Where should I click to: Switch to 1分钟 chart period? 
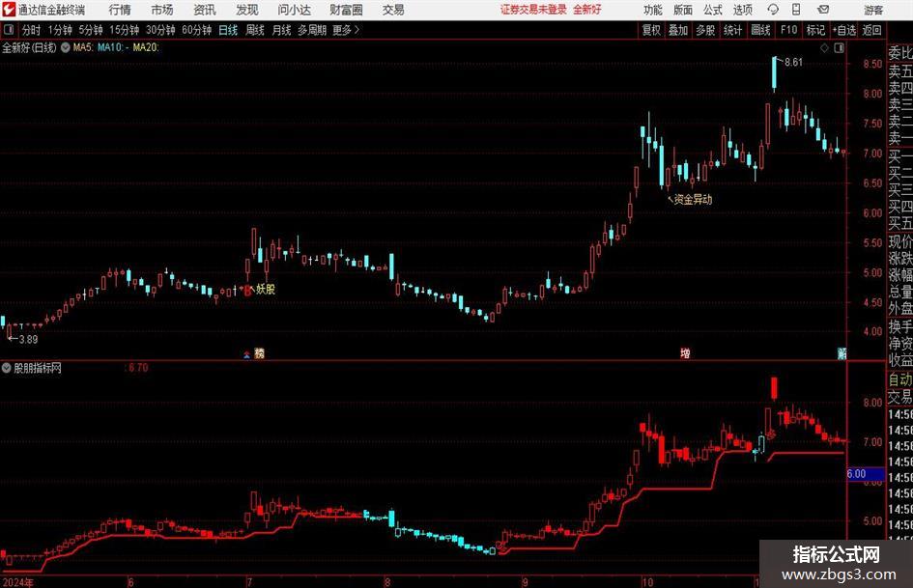point(60,30)
